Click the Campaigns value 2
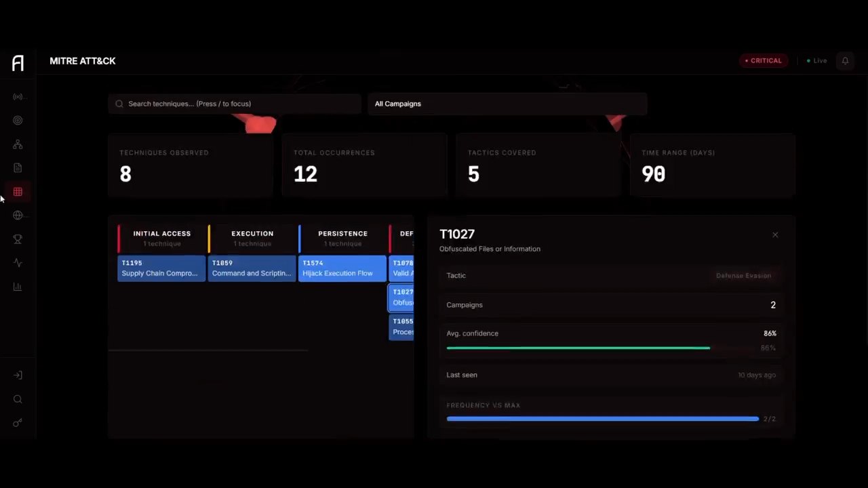The width and height of the screenshot is (868, 488). 772,305
